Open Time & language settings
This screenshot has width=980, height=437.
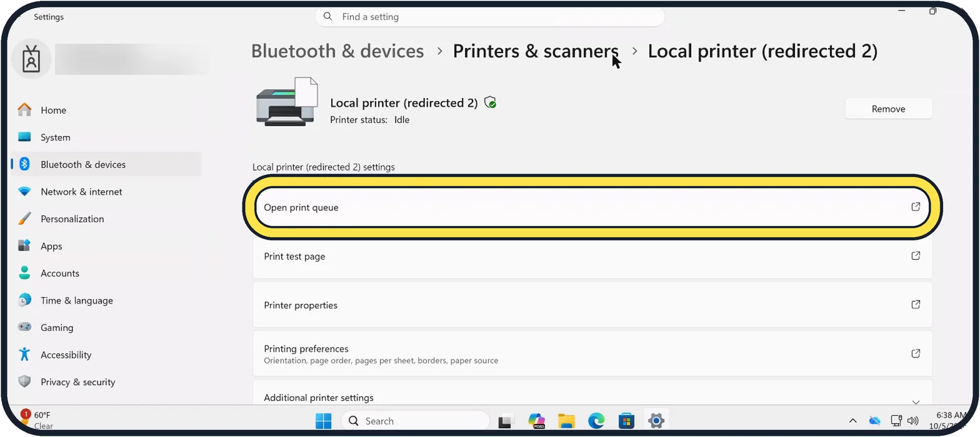coord(106,300)
